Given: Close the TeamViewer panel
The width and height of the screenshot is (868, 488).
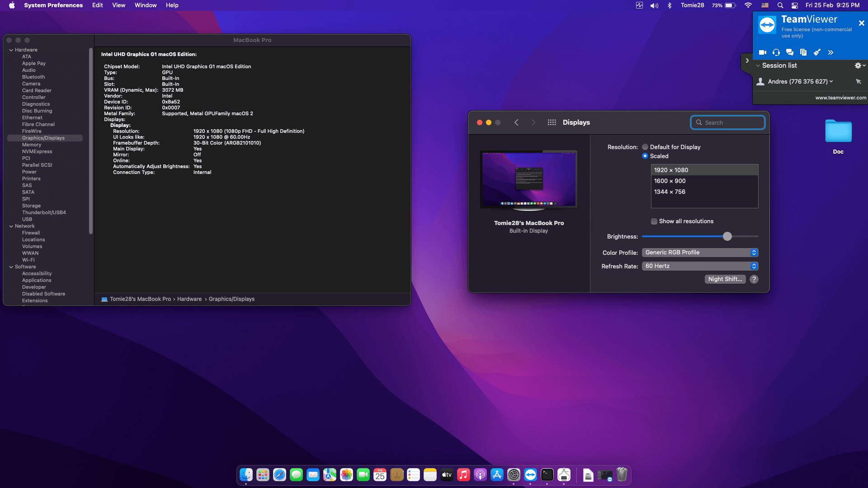Looking at the screenshot, I should [x=861, y=23].
